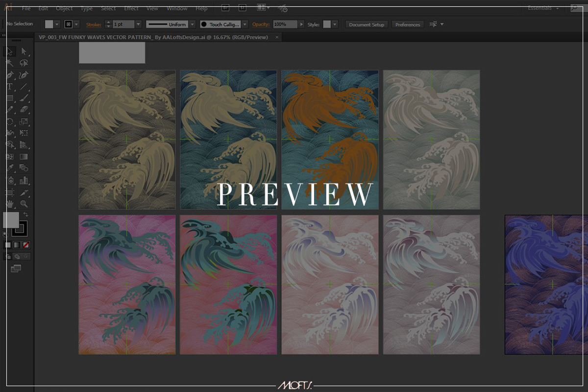
Task: Open Adobe Bridge via Br icon
Action: click(225, 8)
